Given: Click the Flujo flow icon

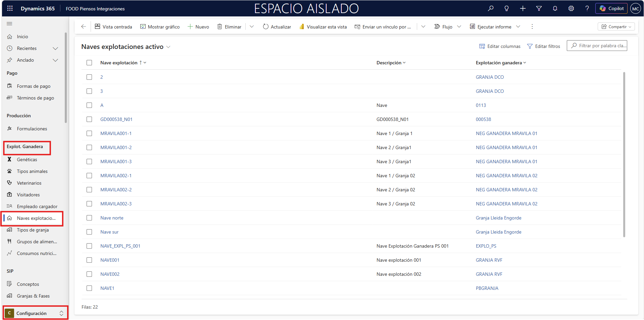Looking at the screenshot, I should click(437, 26).
